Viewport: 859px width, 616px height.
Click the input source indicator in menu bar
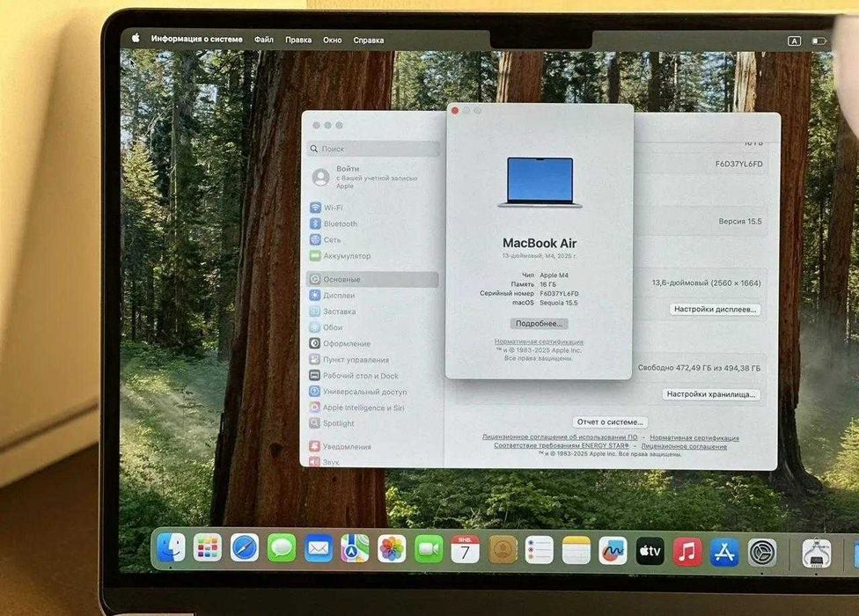click(x=794, y=41)
